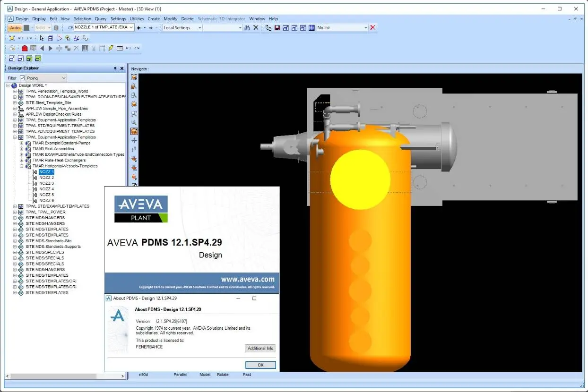Maximize the About PDMS dialog

pos(254,298)
